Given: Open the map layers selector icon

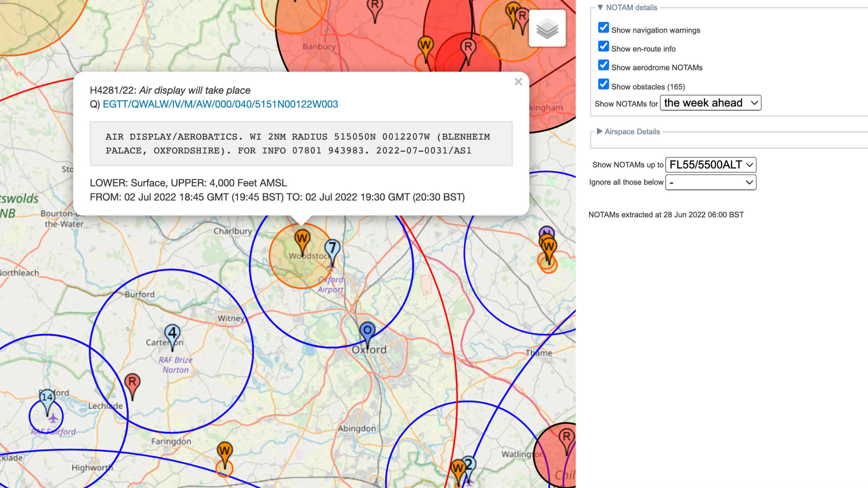Looking at the screenshot, I should [546, 28].
